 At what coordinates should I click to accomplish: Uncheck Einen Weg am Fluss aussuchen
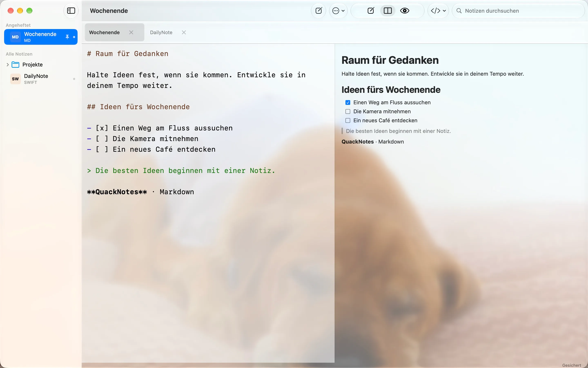click(x=348, y=102)
